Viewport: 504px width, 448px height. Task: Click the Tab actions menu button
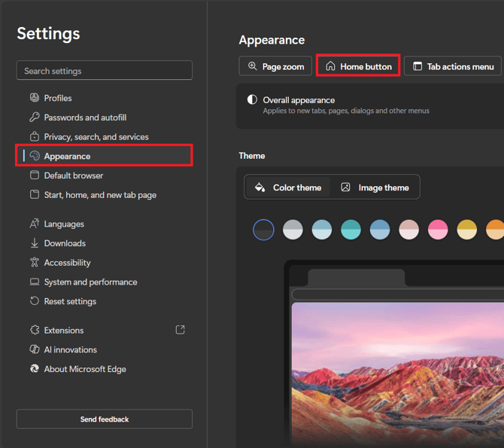(453, 66)
